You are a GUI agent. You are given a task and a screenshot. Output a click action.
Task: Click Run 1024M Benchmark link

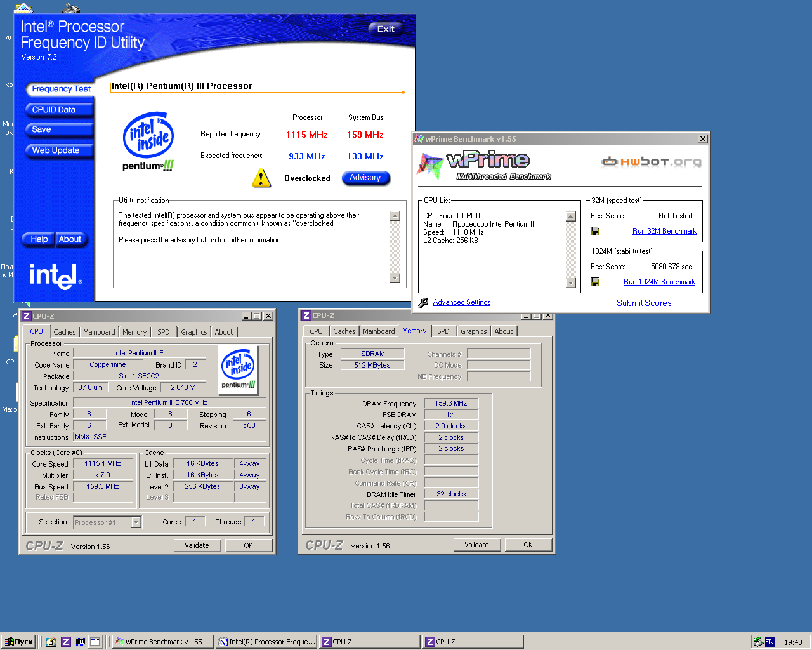659,282
